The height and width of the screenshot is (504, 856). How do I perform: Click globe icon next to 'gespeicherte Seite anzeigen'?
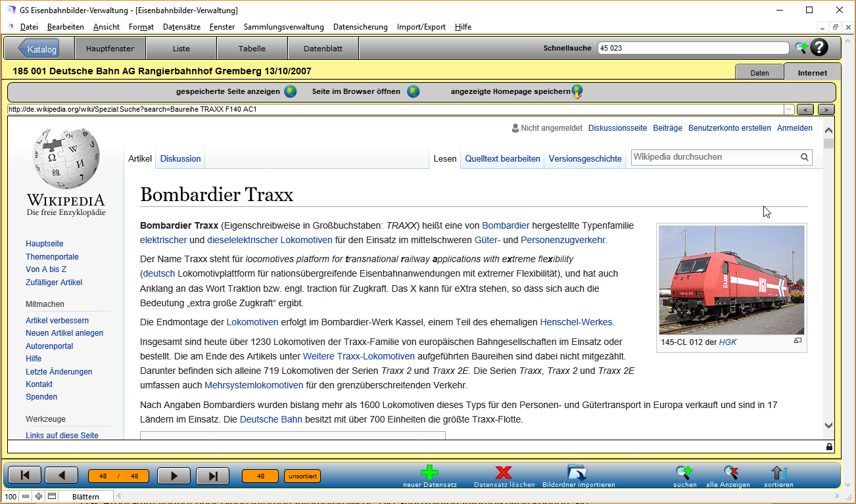click(x=291, y=92)
